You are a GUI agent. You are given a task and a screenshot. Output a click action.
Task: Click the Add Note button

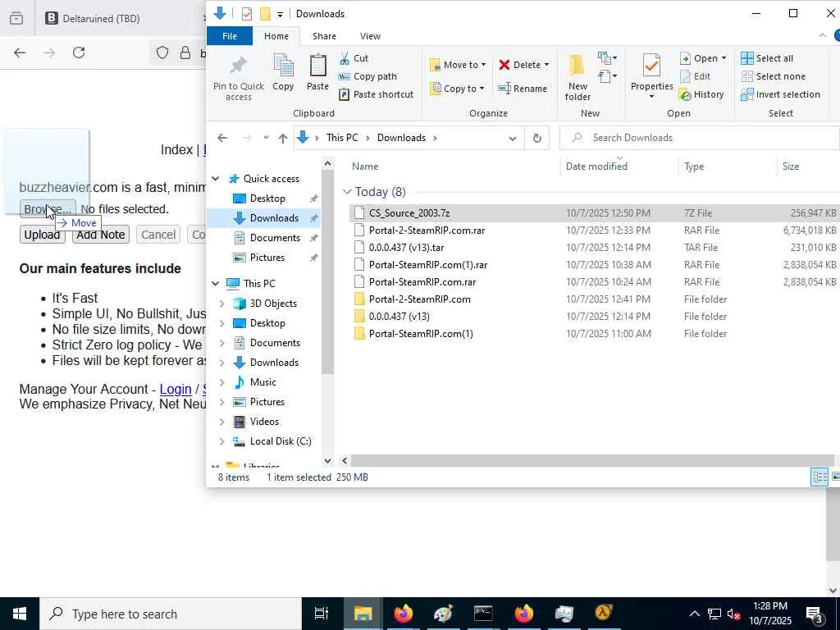click(101, 235)
